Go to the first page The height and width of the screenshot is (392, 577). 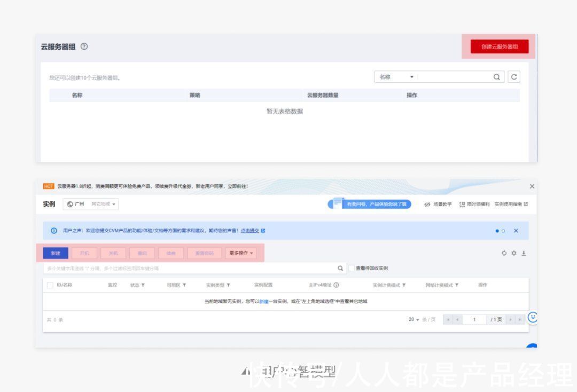pos(448,319)
